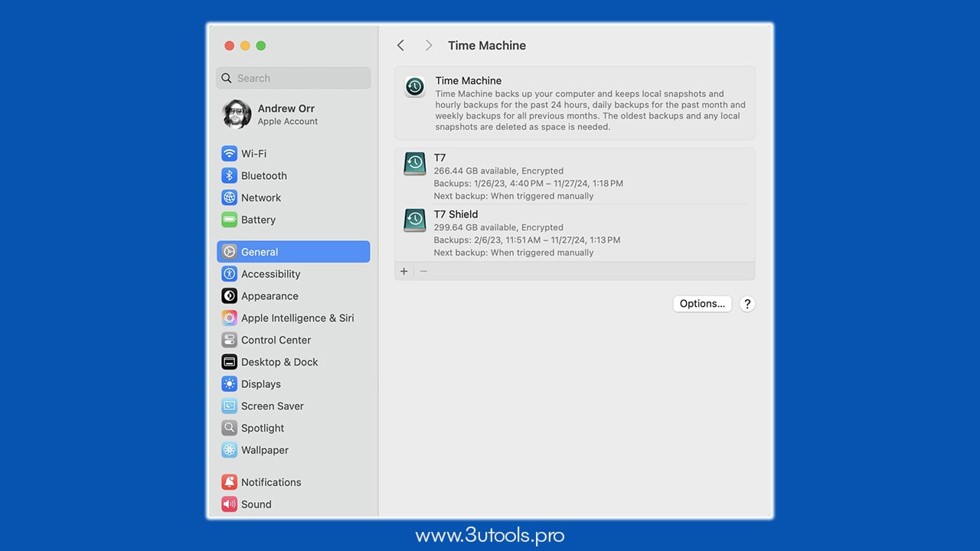Image resolution: width=980 pixels, height=551 pixels.
Task: Open Accessibility settings
Action: pos(269,273)
